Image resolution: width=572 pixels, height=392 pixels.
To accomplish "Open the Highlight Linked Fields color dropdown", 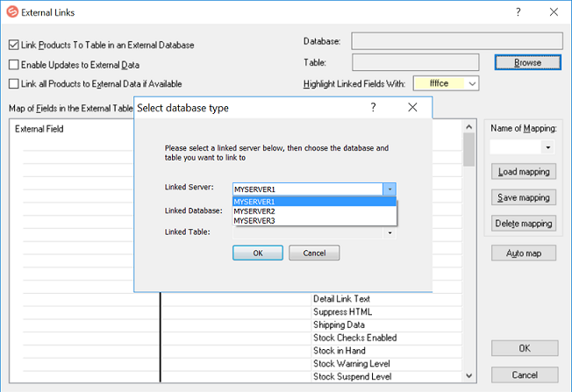I will coord(471,83).
